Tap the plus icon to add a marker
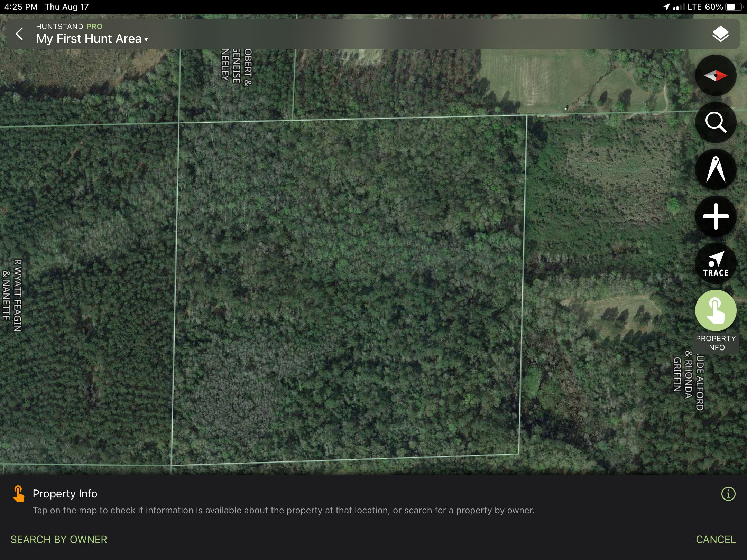The height and width of the screenshot is (560, 747). (716, 217)
